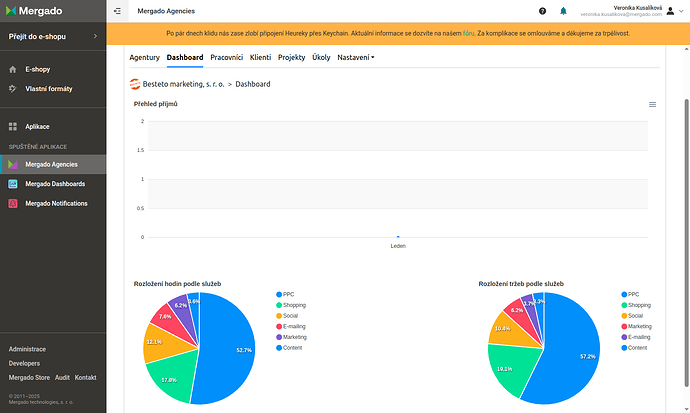The height and width of the screenshot is (413, 690).
Task: Open the help question mark icon
Action: [543, 11]
